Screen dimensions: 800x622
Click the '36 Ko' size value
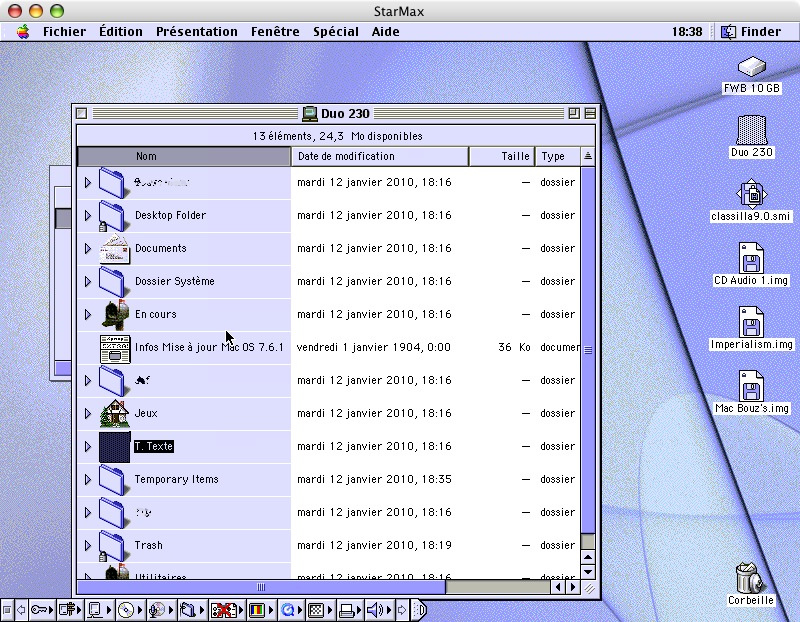click(514, 347)
